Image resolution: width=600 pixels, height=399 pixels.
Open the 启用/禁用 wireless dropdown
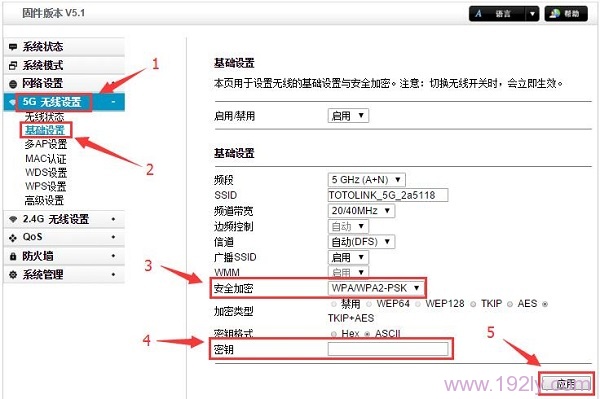pos(348,116)
